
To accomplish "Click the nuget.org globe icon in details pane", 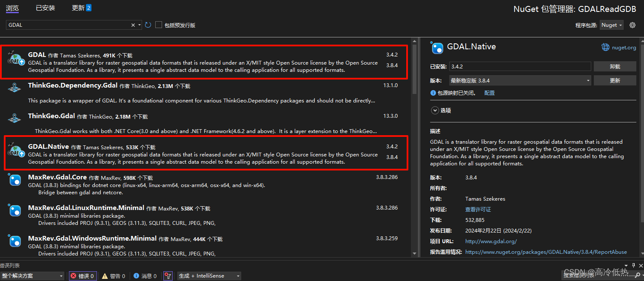I will [605, 47].
